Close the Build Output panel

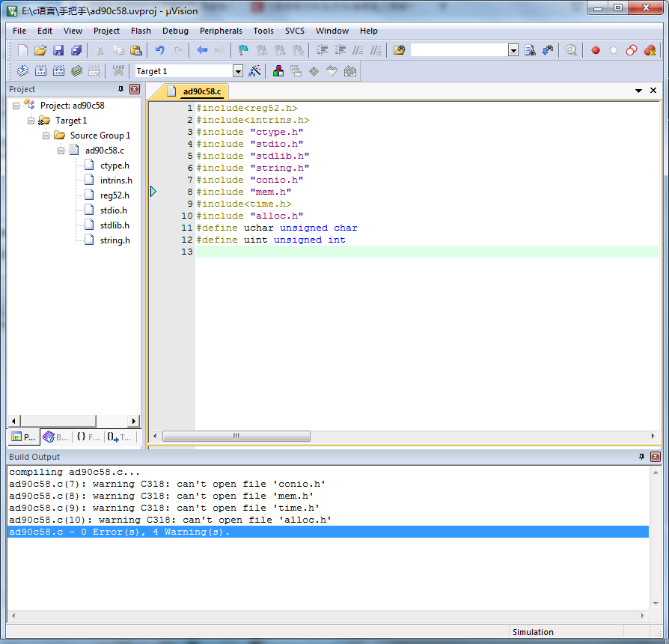656,457
